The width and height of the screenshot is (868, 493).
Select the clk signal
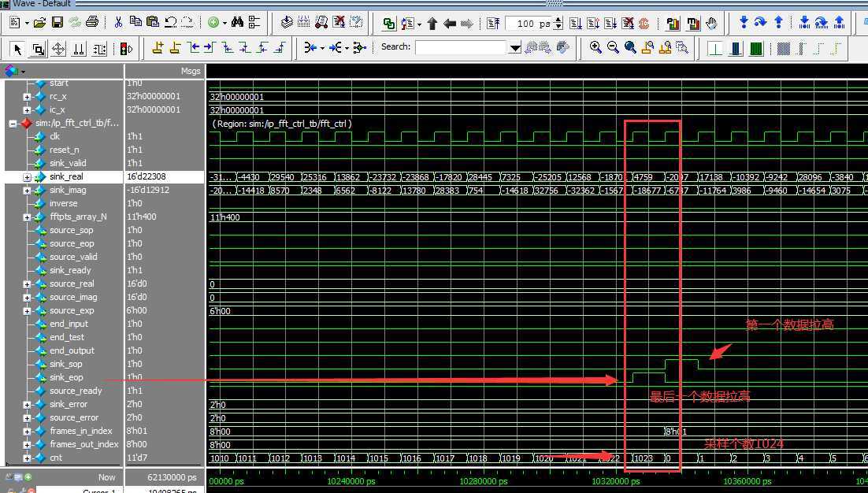point(54,136)
